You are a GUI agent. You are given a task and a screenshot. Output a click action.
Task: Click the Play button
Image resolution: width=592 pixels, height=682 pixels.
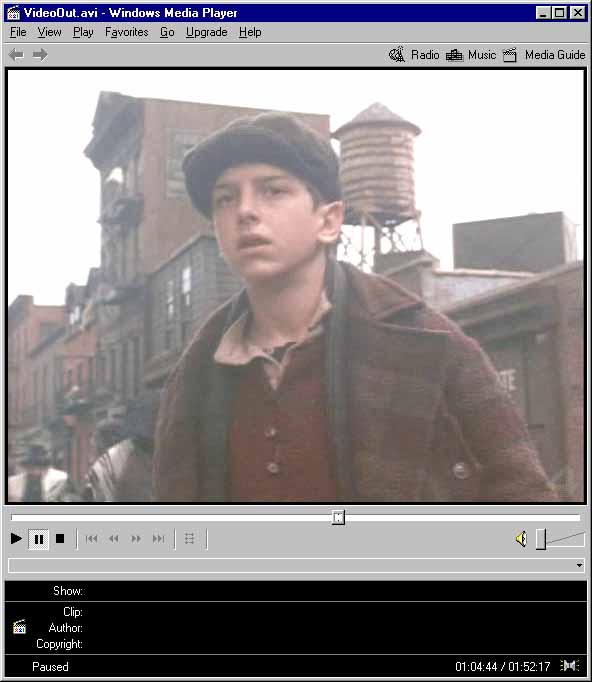(x=16, y=539)
